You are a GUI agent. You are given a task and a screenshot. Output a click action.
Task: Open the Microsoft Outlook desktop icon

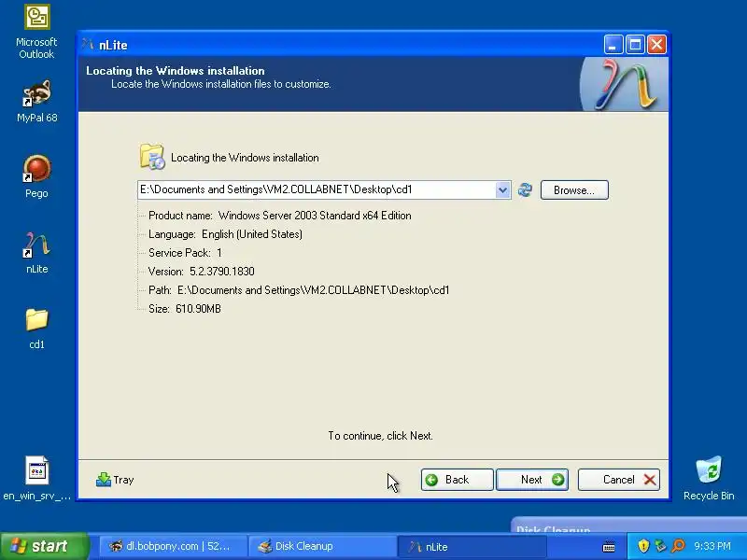36,32
